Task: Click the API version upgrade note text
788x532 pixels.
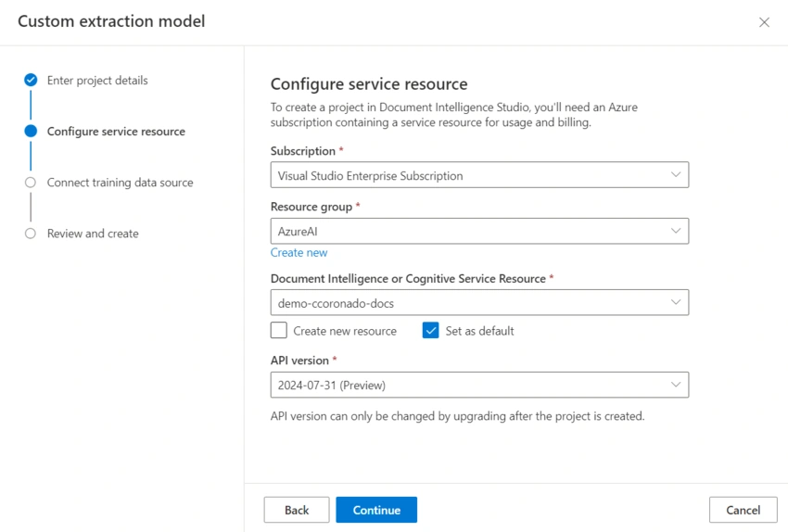Action: 457,416
